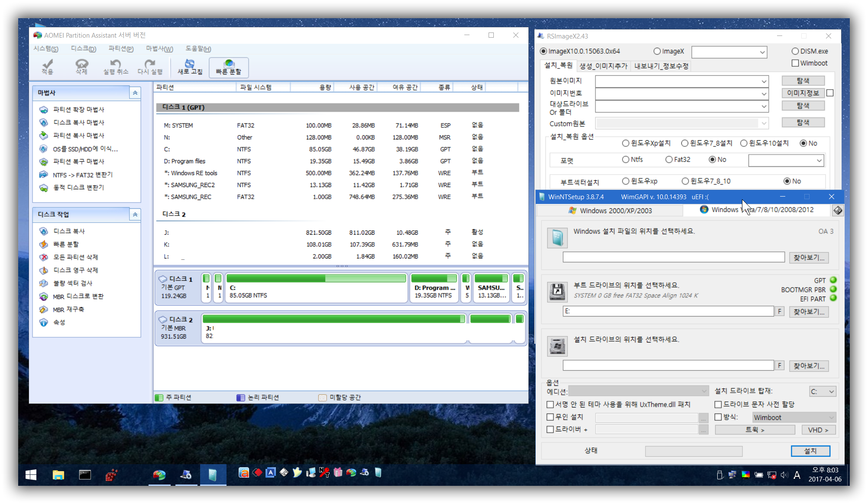
Task: Click the 새로 고침 (Reload) toolbar icon
Action: (190, 67)
